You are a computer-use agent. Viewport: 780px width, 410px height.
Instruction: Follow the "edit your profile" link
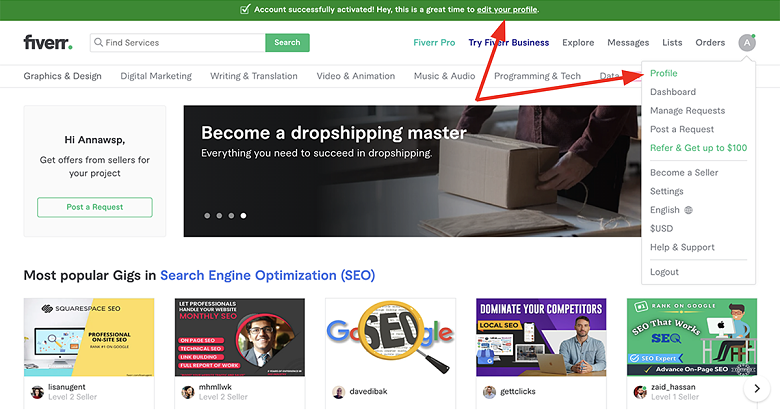click(507, 9)
